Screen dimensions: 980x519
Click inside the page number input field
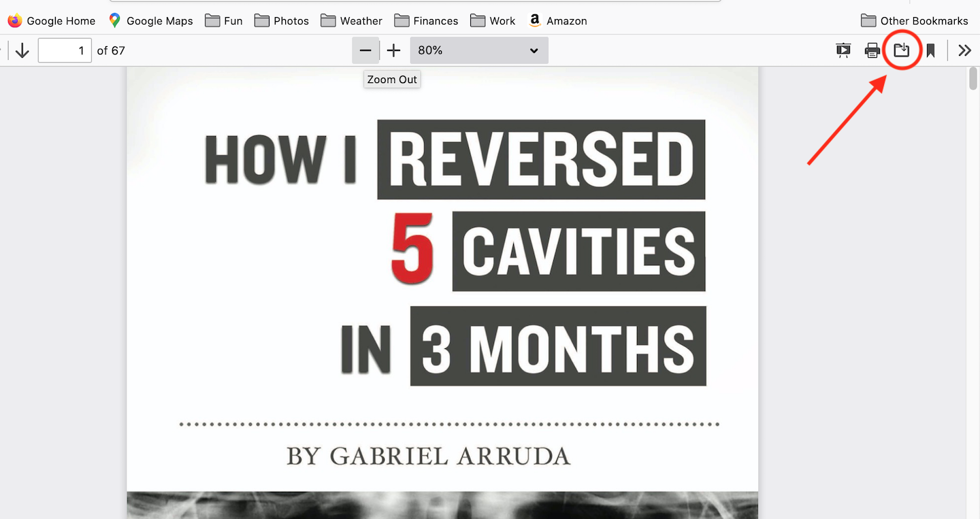pyautogui.click(x=65, y=50)
